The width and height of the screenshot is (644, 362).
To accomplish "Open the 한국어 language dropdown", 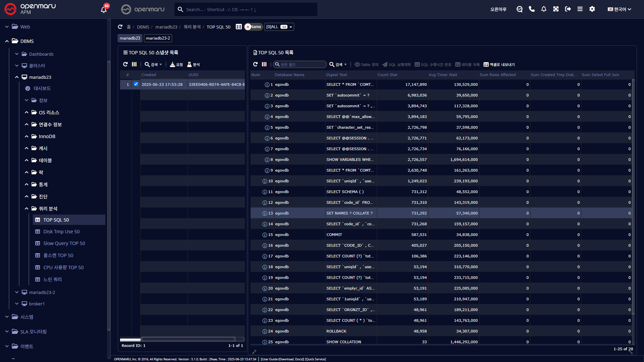I will pyautogui.click(x=620, y=9).
